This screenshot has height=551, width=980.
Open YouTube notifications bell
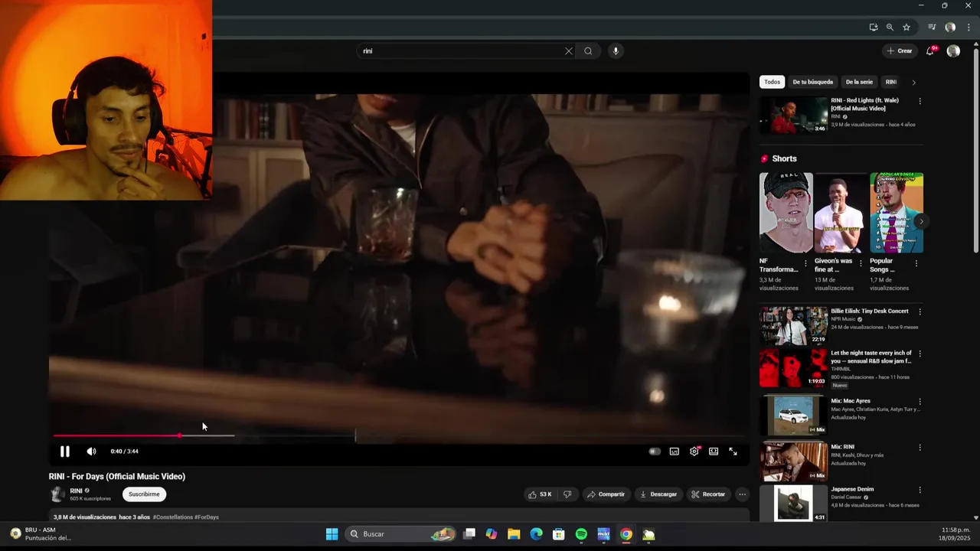pos(930,51)
